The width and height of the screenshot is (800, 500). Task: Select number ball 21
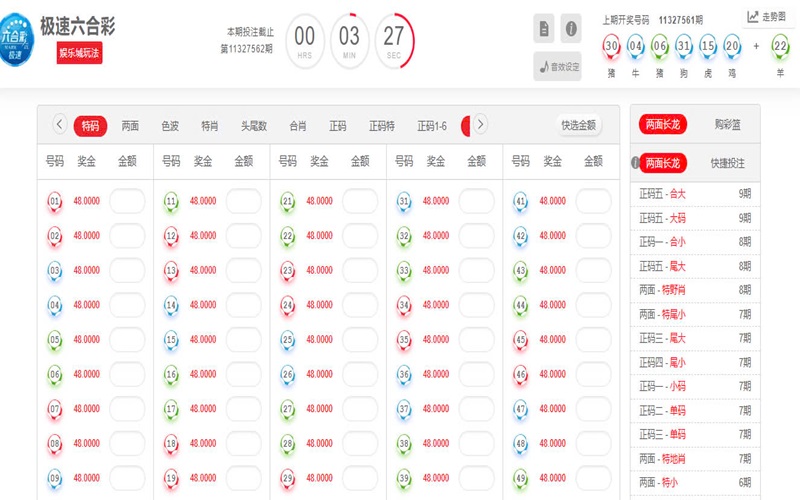coord(288,202)
